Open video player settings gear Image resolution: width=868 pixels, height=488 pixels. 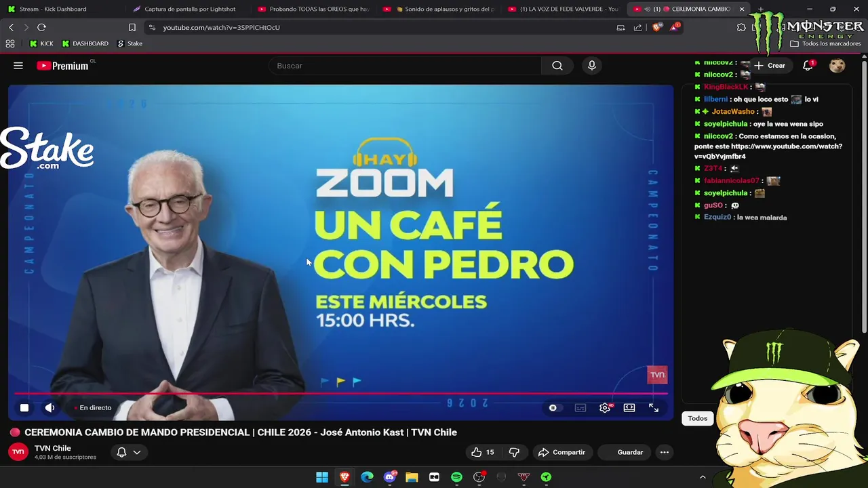(605, 407)
